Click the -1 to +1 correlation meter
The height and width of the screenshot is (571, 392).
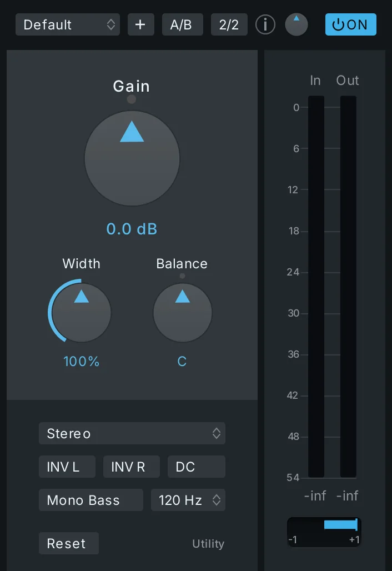324,532
